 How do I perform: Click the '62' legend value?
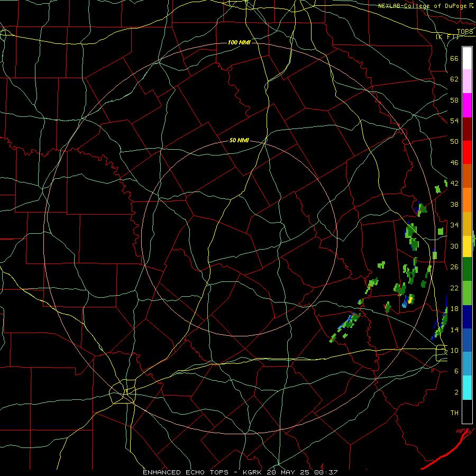click(454, 79)
